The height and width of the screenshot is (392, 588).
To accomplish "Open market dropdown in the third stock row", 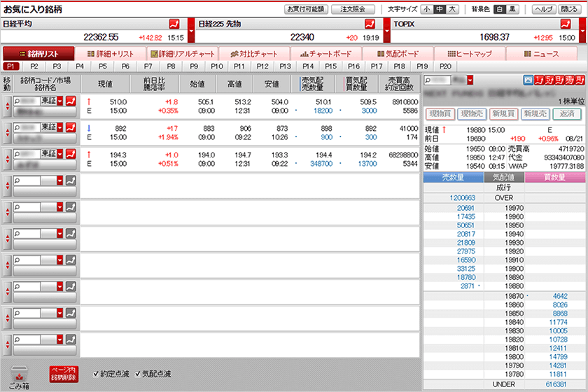I will tap(59, 153).
